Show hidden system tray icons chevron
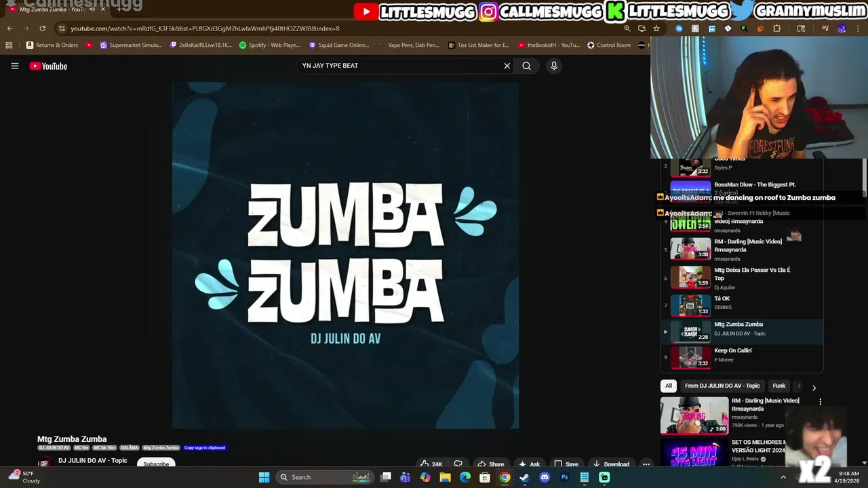Screen dimensions: 868x488 pyautogui.click(x=783, y=477)
